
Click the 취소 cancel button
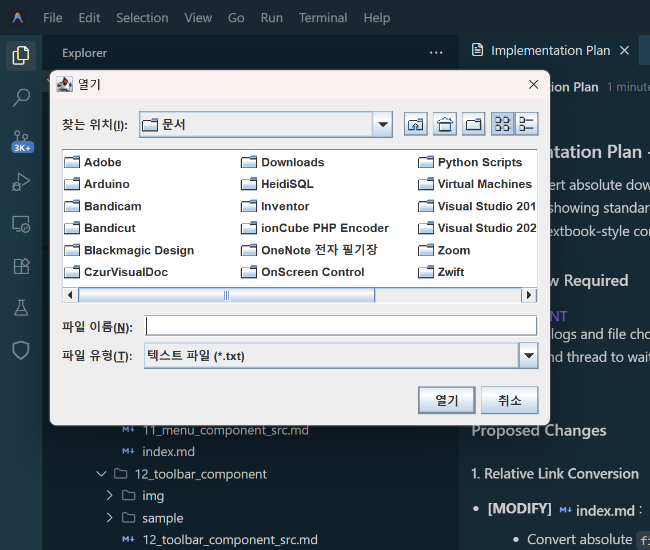point(509,400)
